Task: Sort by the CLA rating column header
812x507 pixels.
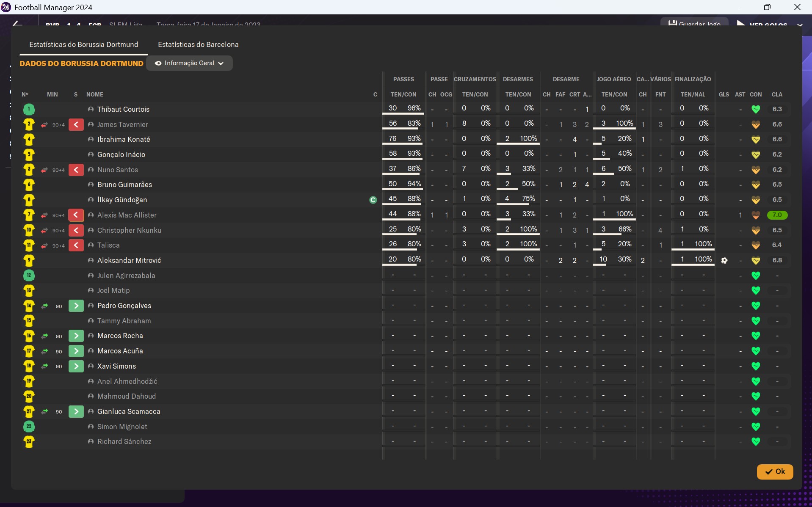Action: [x=777, y=94]
